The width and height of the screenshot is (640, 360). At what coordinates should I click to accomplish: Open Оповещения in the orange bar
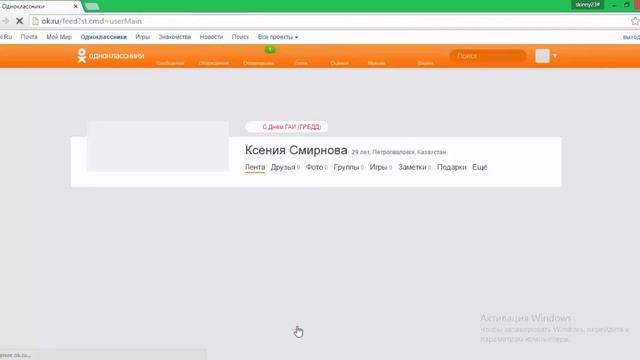tap(258, 63)
